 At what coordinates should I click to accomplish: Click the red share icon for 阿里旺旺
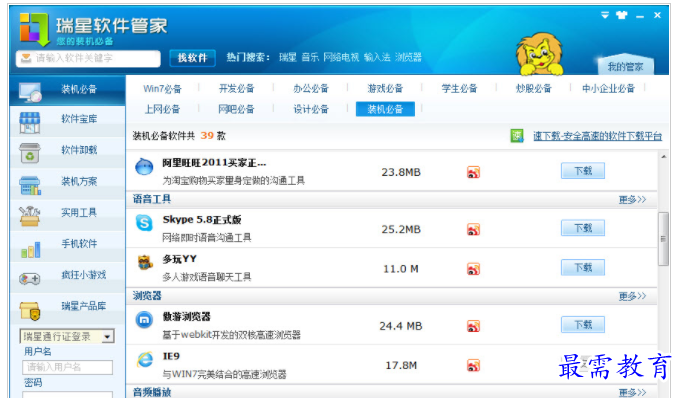473,172
